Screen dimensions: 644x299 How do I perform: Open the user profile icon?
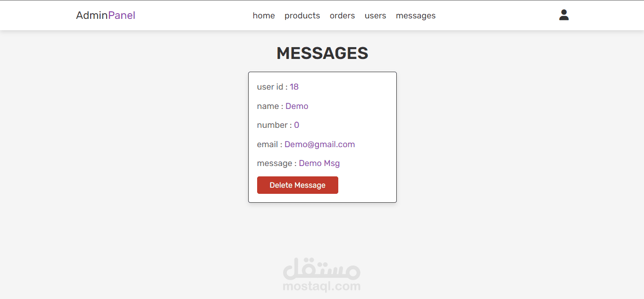tap(564, 15)
